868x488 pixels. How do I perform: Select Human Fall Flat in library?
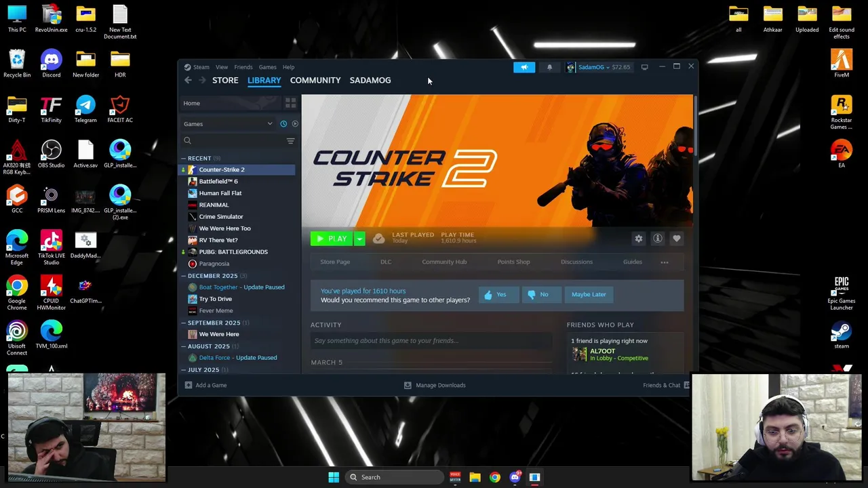click(237, 193)
